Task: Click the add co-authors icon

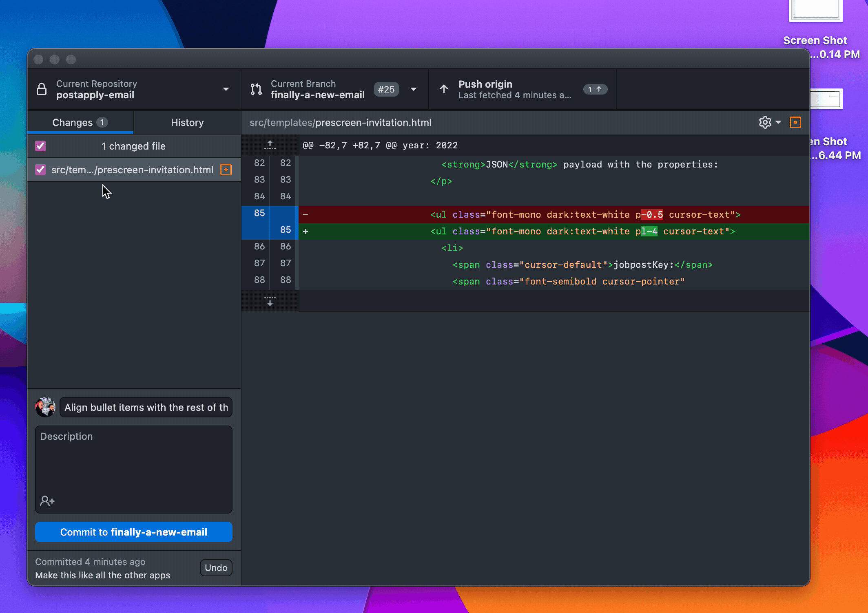Action: tap(47, 501)
